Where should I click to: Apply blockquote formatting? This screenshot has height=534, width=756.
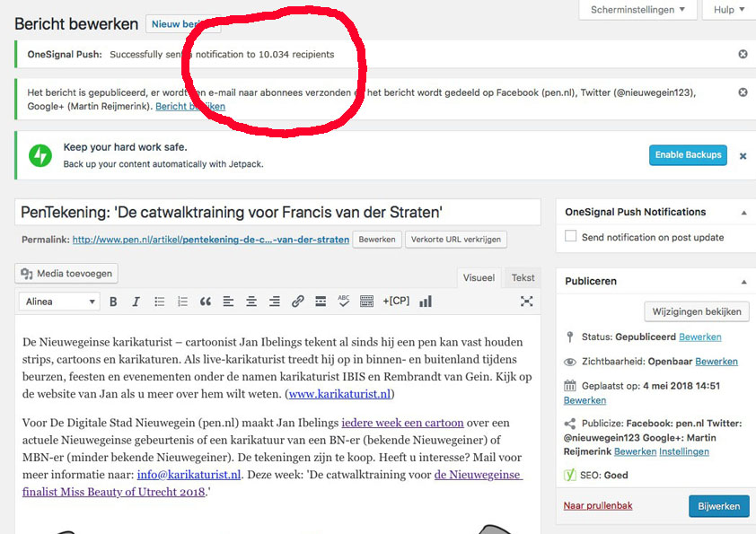(206, 302)
